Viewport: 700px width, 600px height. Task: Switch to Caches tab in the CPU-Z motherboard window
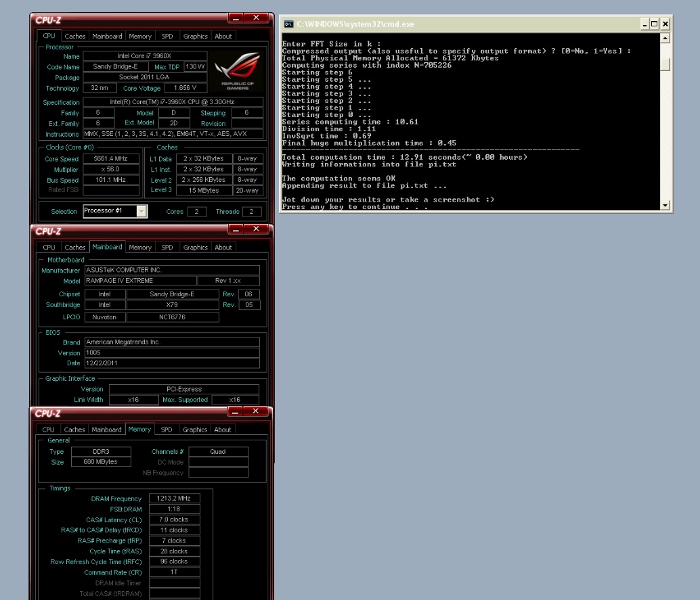[x=75, y=247]
